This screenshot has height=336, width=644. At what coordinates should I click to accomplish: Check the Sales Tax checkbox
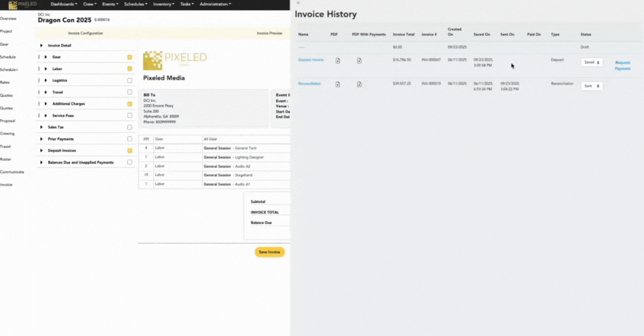pyautogui.click(x=129, y=128)
